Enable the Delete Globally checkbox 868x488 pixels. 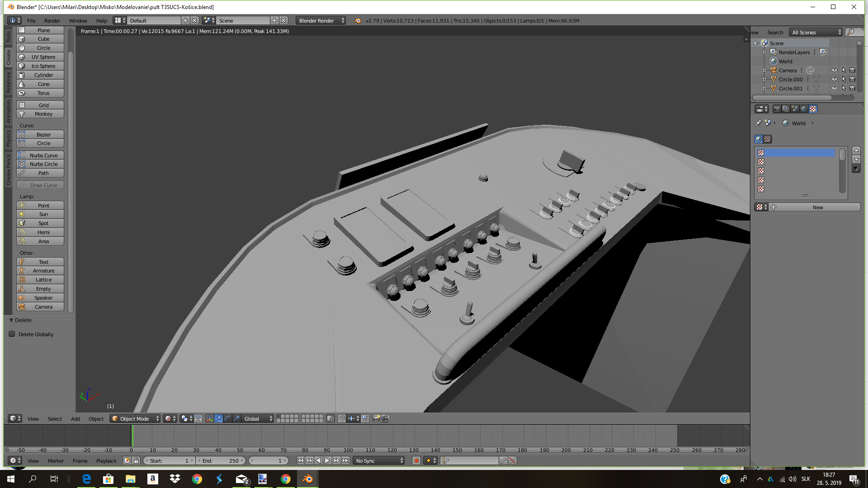(12, 334)
